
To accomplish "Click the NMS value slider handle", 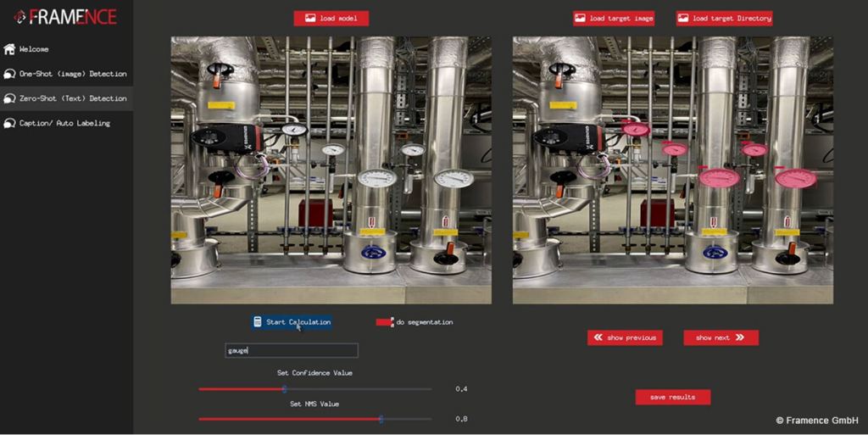I will pyautogui.click(x=381, y=419).
